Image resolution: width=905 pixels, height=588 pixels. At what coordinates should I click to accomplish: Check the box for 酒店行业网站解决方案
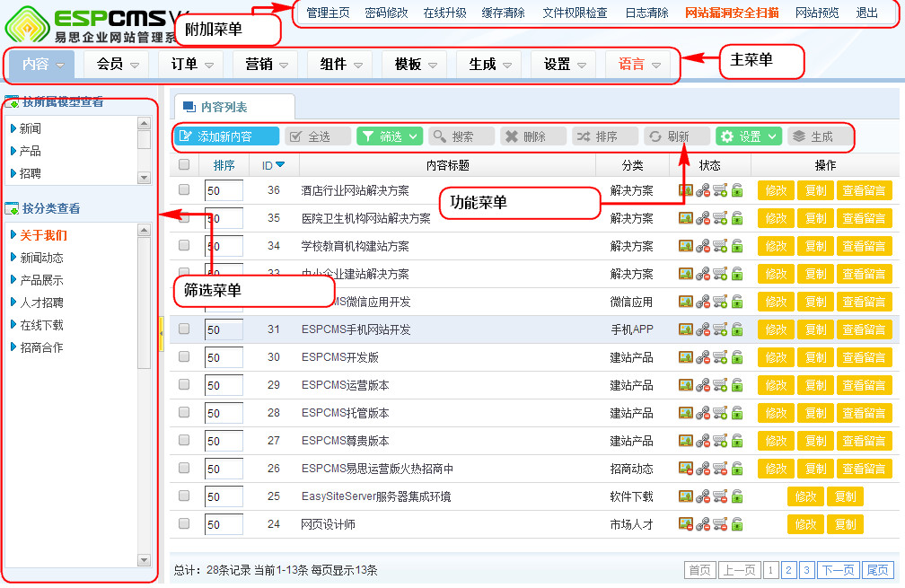point(184,189)
